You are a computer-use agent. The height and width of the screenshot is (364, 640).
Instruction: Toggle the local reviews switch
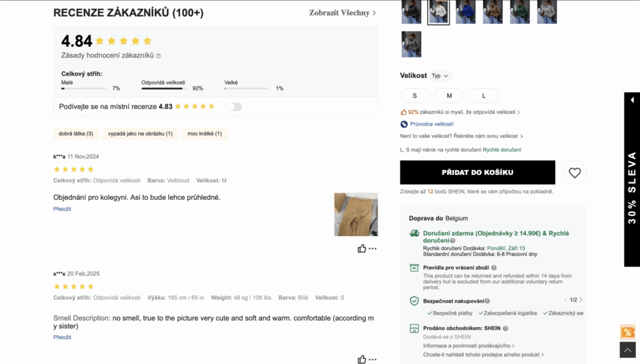(x=234, y=106)
